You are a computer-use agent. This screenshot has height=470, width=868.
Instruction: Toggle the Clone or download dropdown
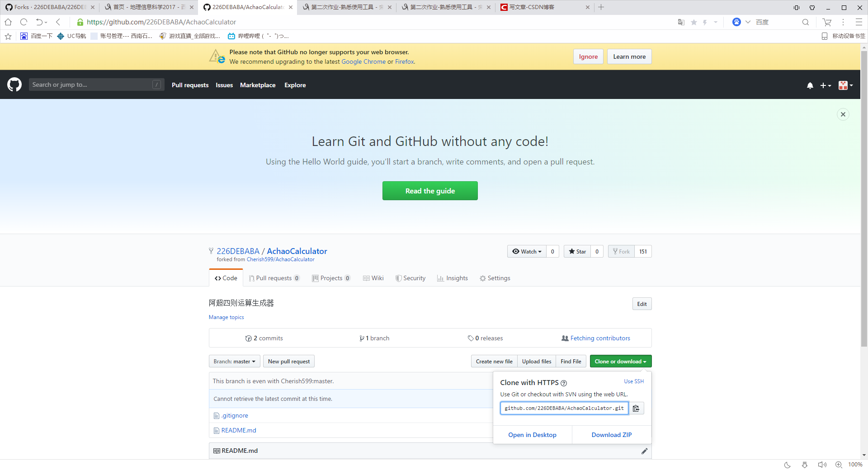point(620,361)
